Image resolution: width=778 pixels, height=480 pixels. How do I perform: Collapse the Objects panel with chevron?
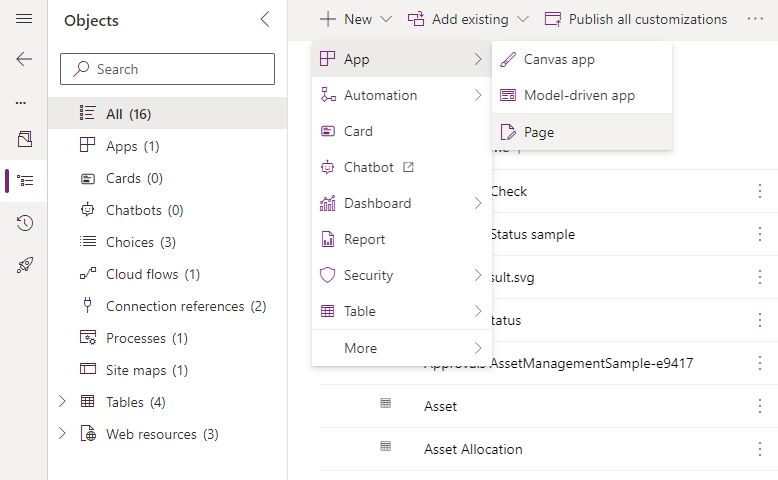[x=265, y=20]
